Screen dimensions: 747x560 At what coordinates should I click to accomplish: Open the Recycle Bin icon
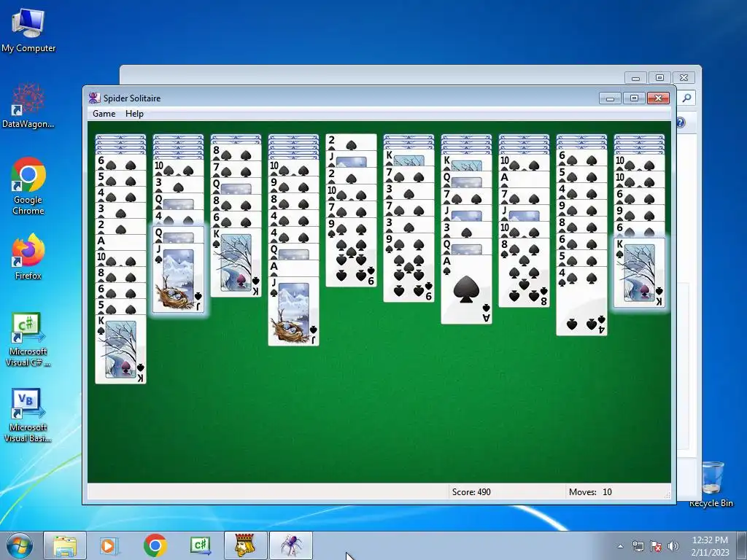tap(711, 484)
